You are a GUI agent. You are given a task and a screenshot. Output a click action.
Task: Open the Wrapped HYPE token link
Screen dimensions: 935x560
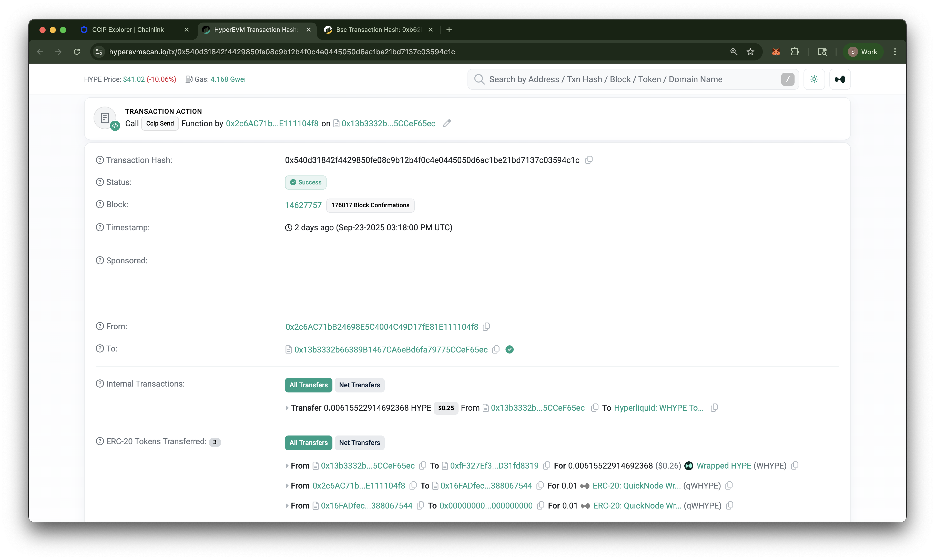[x=724, y=466]
